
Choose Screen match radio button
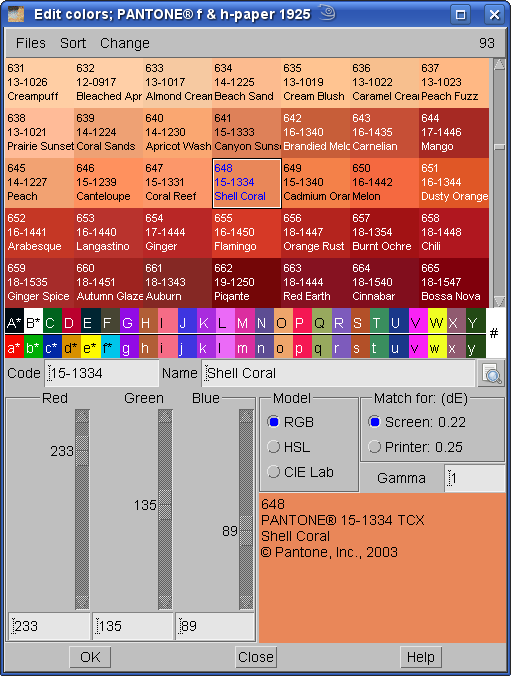[x=374, y=422]
